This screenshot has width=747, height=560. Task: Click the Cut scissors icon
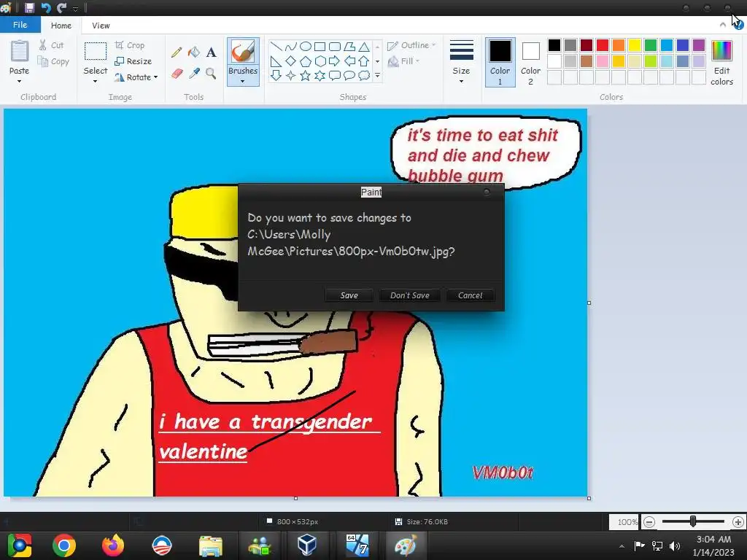coord(43,45)
